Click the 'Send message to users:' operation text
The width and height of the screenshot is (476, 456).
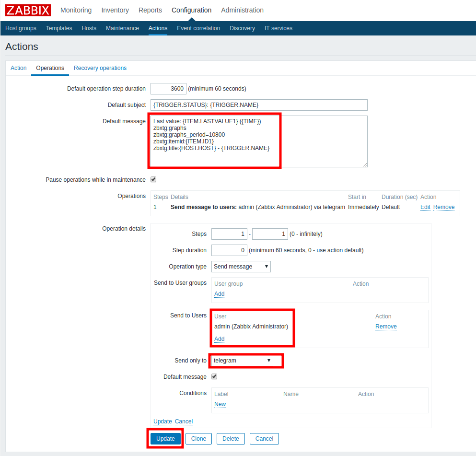click(x=204, y=207)
